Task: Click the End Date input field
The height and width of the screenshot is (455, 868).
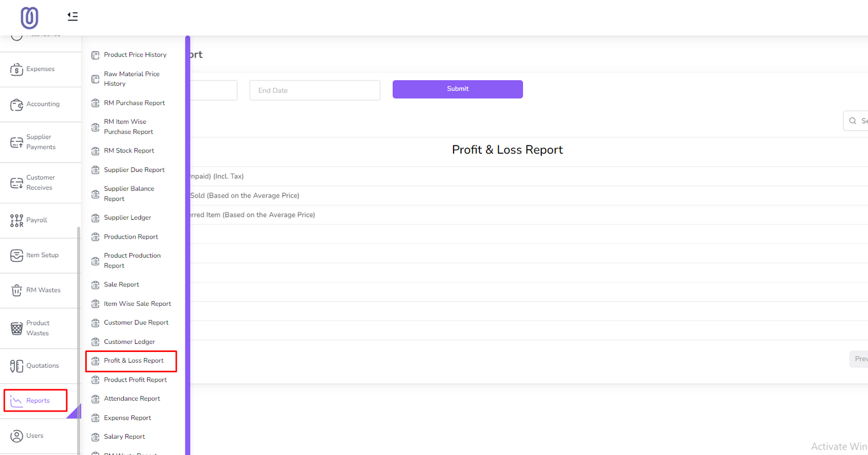Action: pyautogui.click(x=315, y=91)
